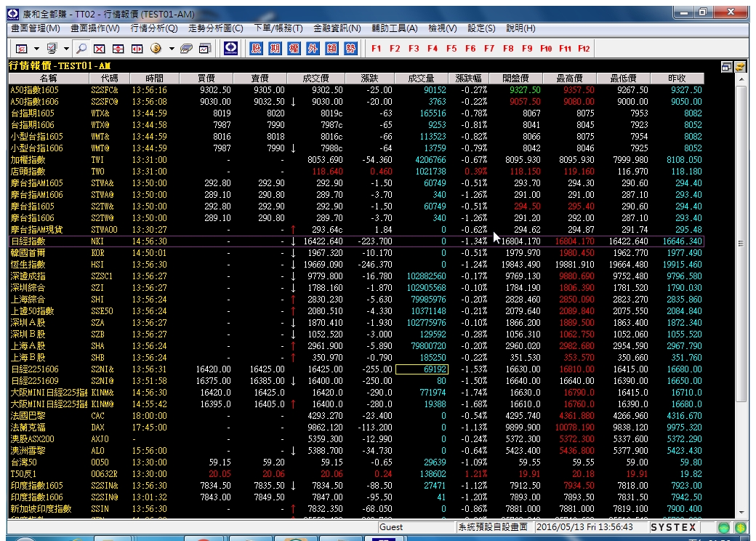756x541 pixels.
Task: Open the 行情分析(Q) menu
Action: [154, 28]
